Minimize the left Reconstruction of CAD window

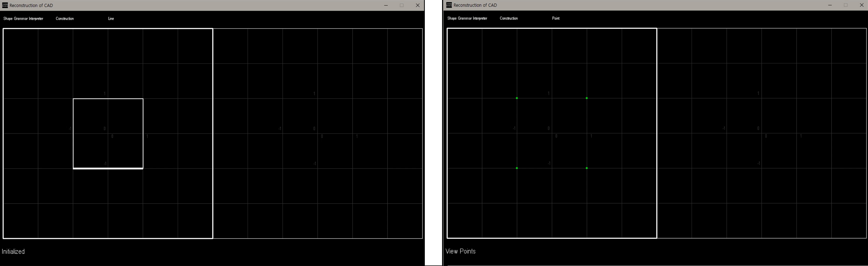coord(386,5)
